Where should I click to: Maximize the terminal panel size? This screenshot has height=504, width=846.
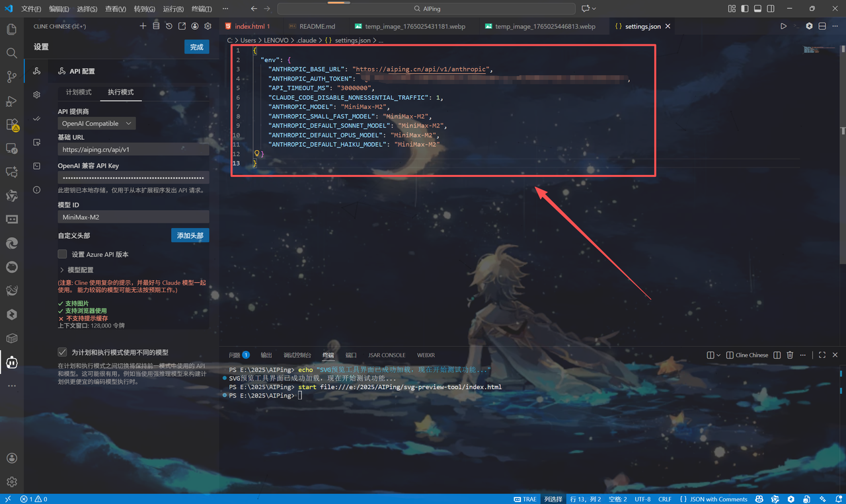(x=822, y=355)
